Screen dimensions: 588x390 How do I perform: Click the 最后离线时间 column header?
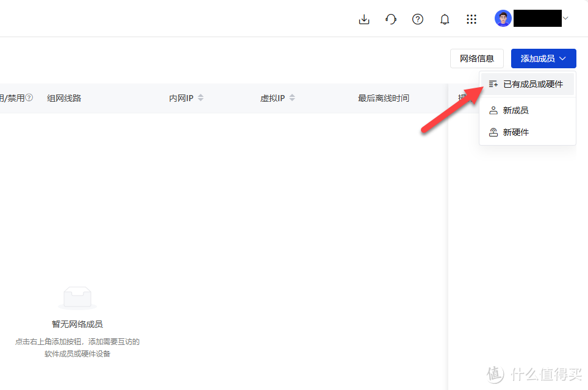383,98
